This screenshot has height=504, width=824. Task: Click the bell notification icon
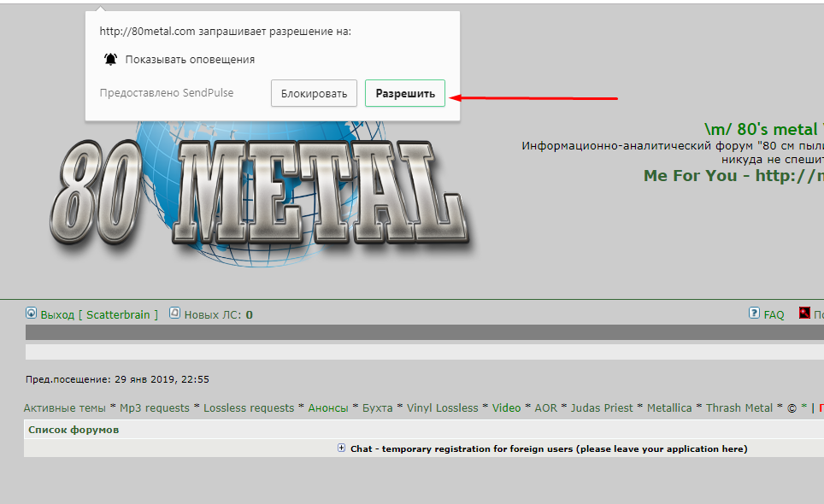pyautogui.click(x=110, y=59)
